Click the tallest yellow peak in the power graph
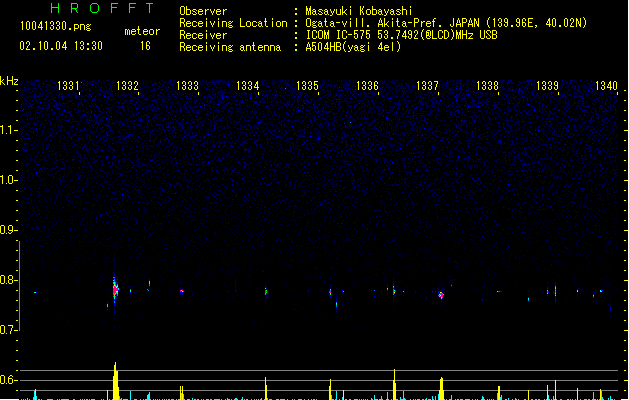Viewport: 629px width, 400px height. [x=116, y=380]
